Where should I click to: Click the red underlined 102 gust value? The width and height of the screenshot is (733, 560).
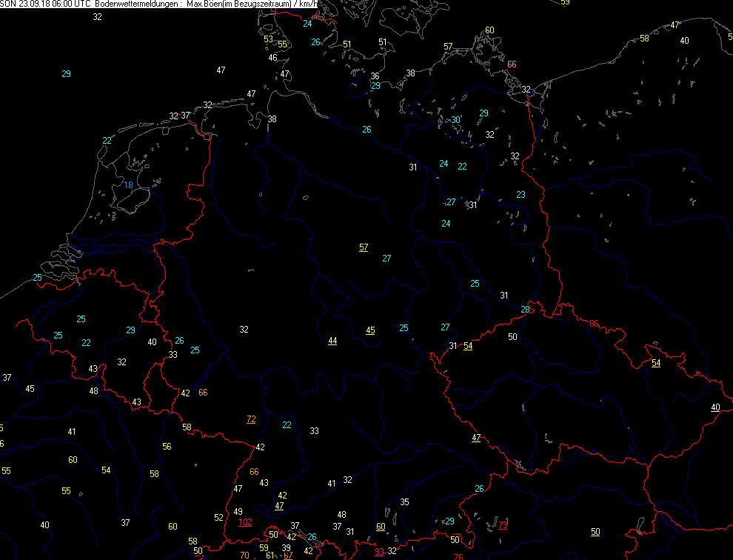(244, 521)
